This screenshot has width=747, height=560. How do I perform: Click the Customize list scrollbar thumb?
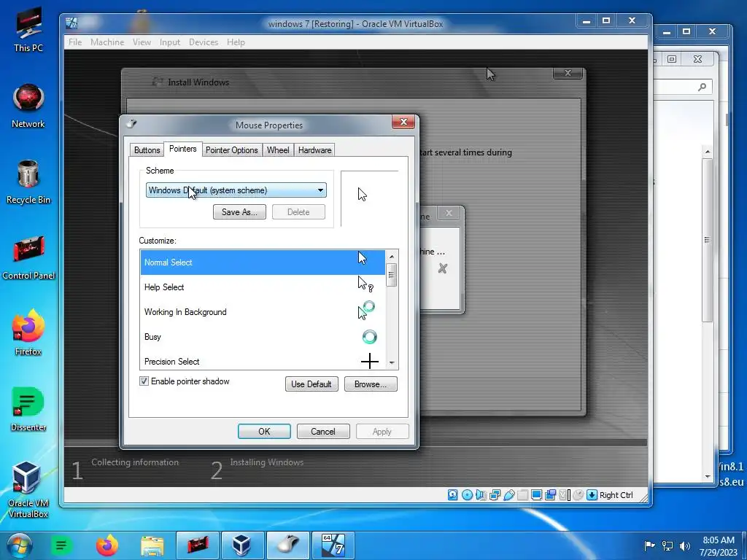[392, 275]
